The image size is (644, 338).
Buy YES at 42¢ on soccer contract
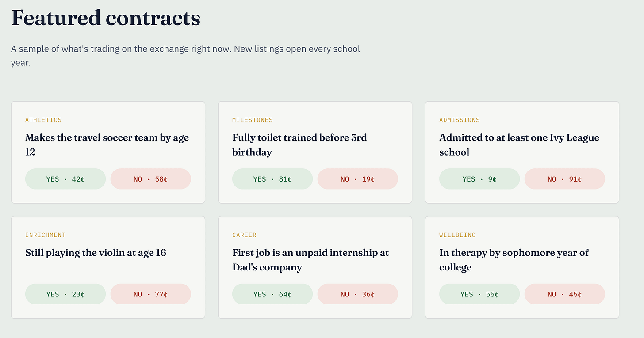click(x=65, y=179)
